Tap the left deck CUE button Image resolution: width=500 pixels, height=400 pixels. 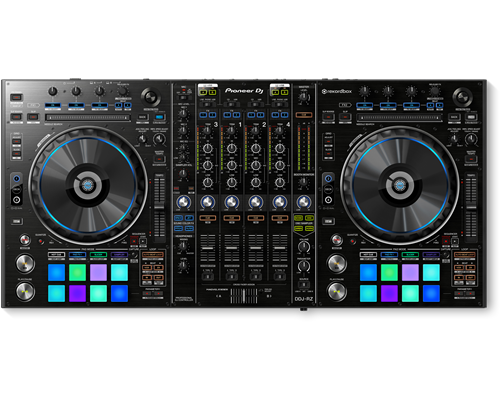click(x=25, y=263)
